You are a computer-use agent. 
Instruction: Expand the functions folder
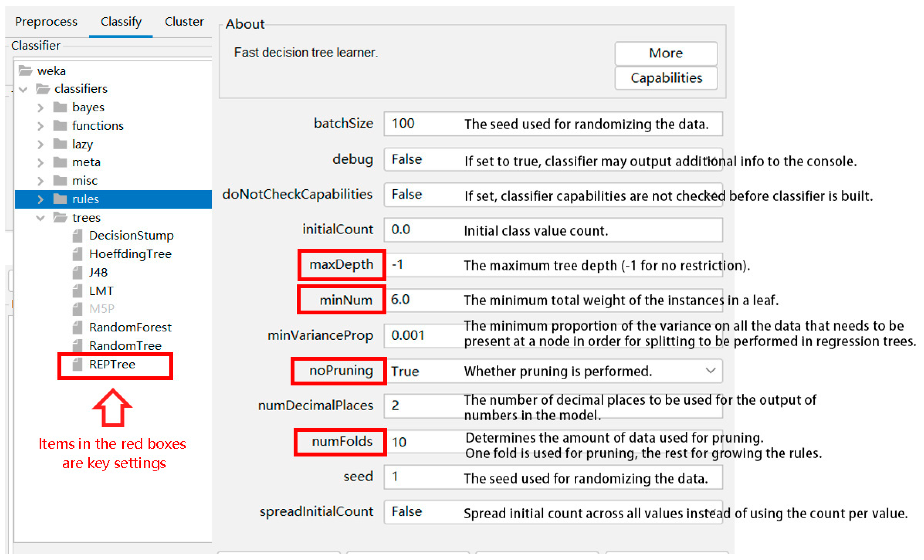pos(40,126)
